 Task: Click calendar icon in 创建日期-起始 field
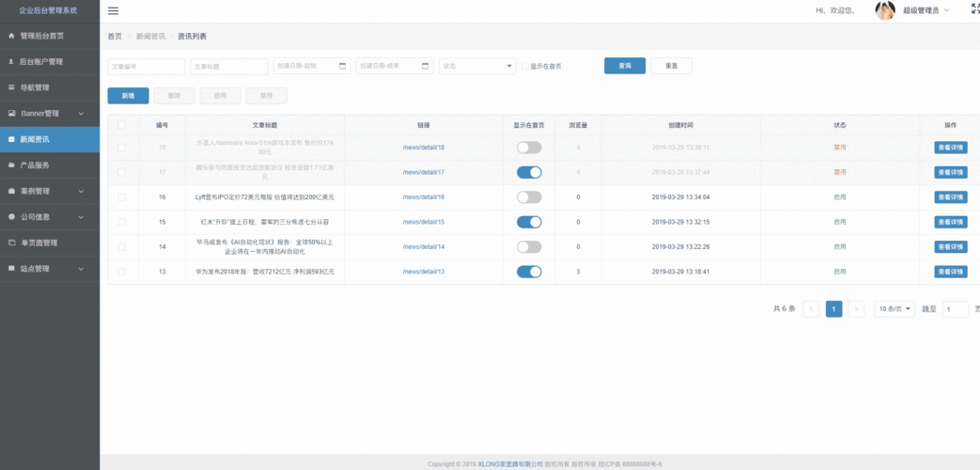pos(343,66)
